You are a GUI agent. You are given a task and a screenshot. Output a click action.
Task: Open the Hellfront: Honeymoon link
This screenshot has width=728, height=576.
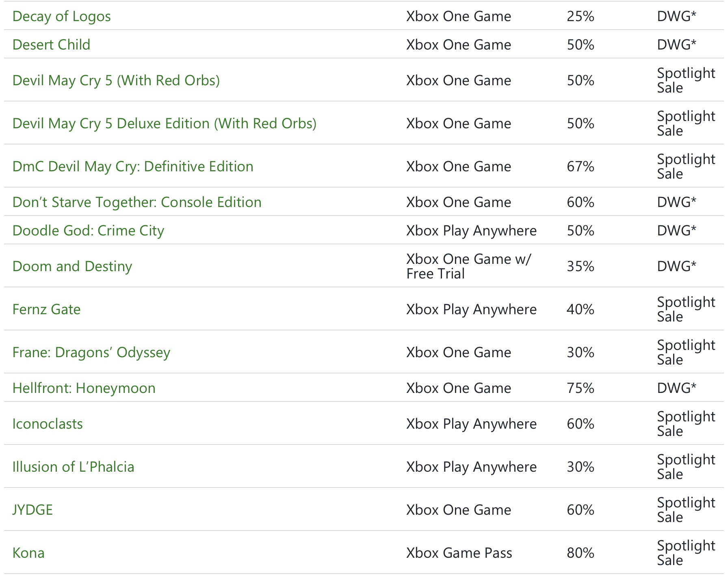[84, 388]
